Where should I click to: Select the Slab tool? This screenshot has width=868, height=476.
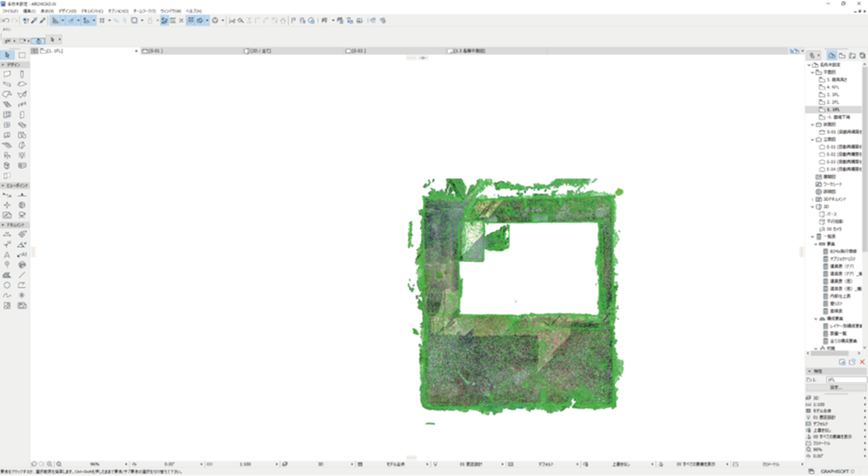(22, 84)
